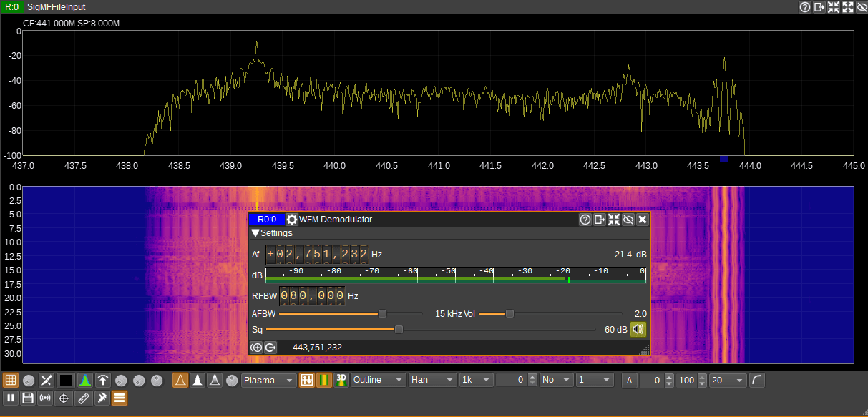This screenshot has width=868, height=417.
Task: Change the Han FFT window selection
Action: (432, 380)
